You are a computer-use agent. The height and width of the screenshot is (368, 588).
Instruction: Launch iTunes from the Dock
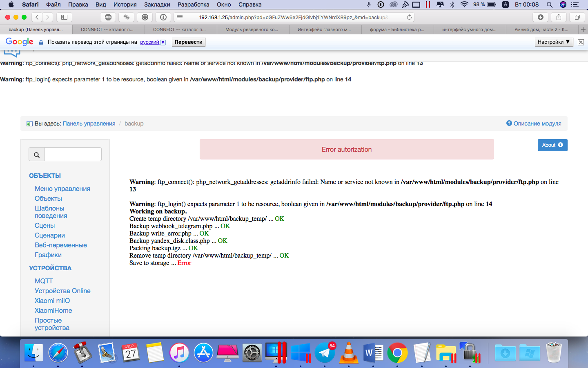coord(179,352)
